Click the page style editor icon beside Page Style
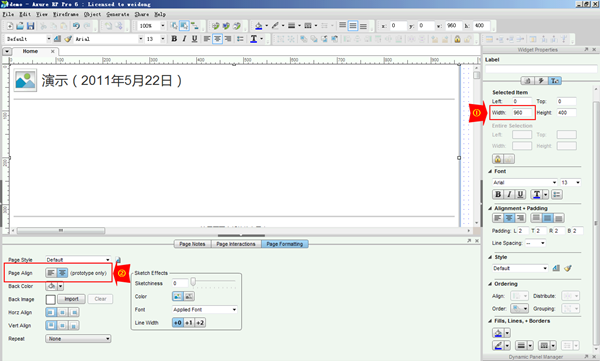This screenshot has height=361, width=600. pos(118,260)
